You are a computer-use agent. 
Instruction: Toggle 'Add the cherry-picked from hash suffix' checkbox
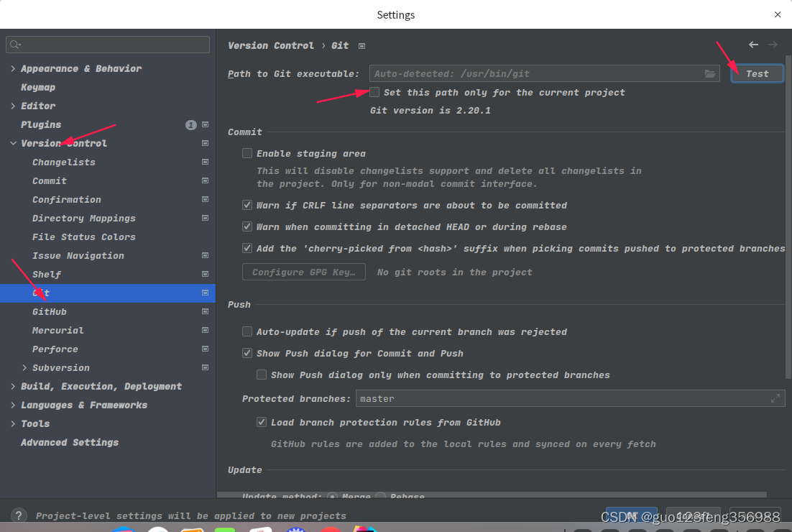[x=247, y=248]
